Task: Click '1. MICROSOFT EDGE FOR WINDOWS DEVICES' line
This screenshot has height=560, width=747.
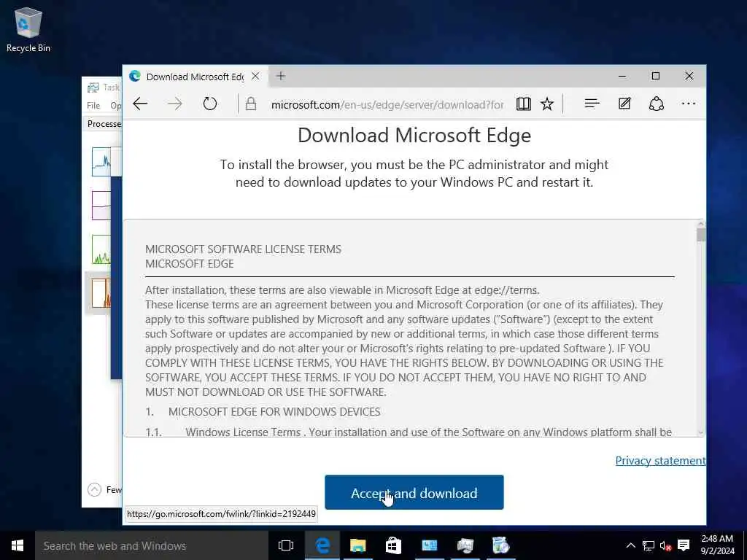Action: click(x=263, y=411)
